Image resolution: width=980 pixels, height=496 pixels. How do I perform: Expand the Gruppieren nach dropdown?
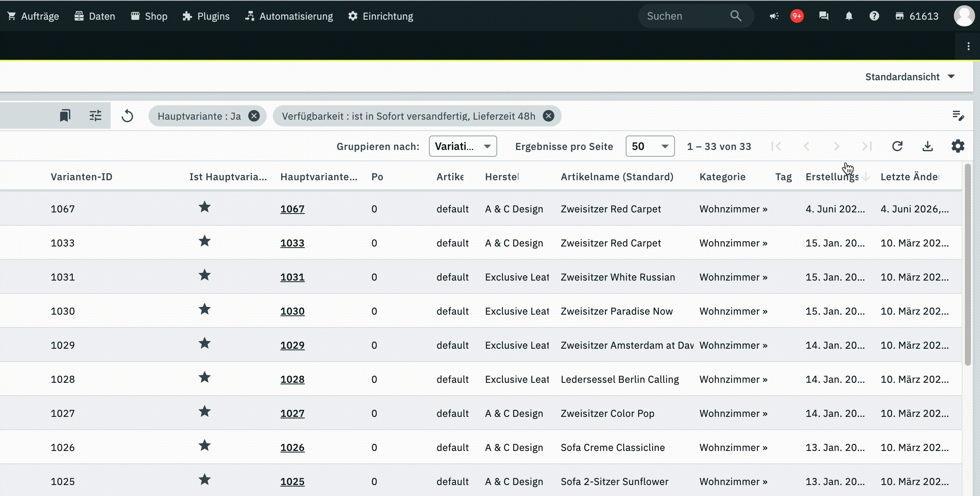[463, 146]
